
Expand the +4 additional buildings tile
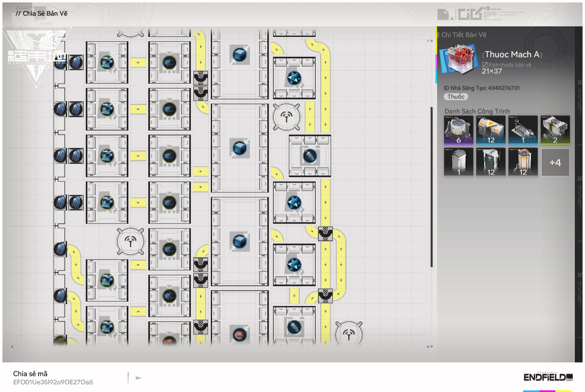coord(555,162)
